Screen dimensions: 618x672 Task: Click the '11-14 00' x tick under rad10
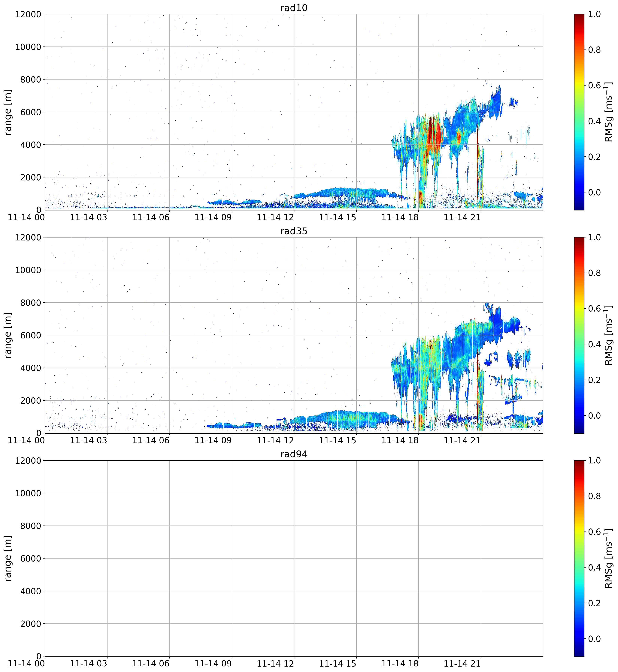pos(26,217)
